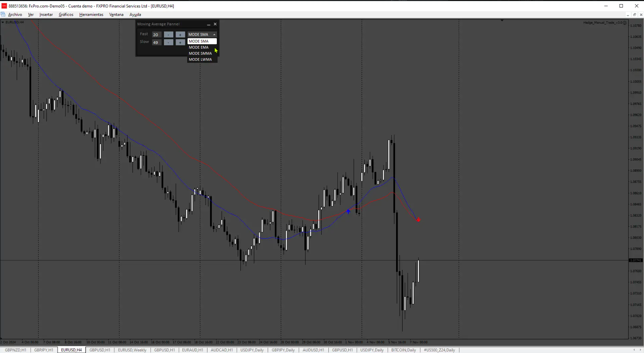Switch to the #US500_Z24,Daily chart tab
Image resolution: width=644 pixels, height=353 pixels.
pyautogui.click(x=440, y=350)
